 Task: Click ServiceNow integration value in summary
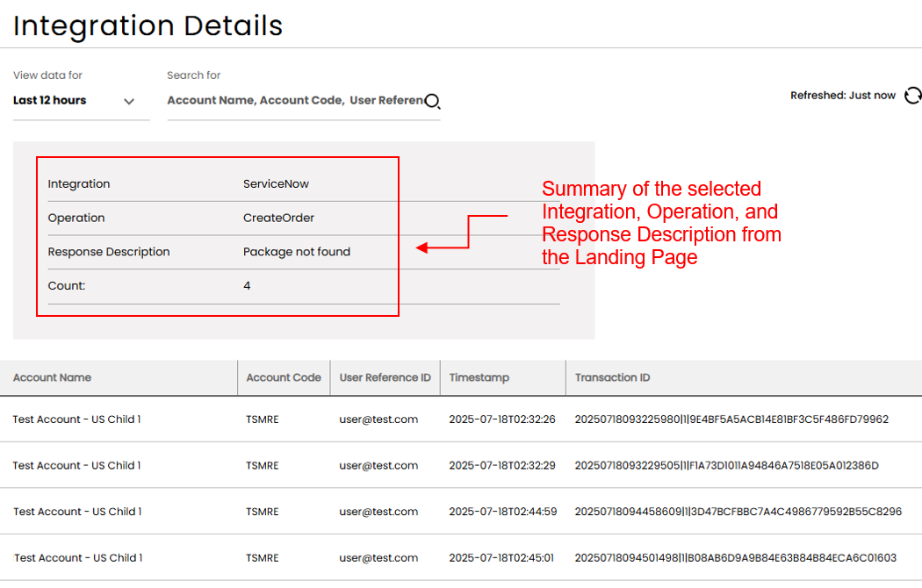click(276, 184)
